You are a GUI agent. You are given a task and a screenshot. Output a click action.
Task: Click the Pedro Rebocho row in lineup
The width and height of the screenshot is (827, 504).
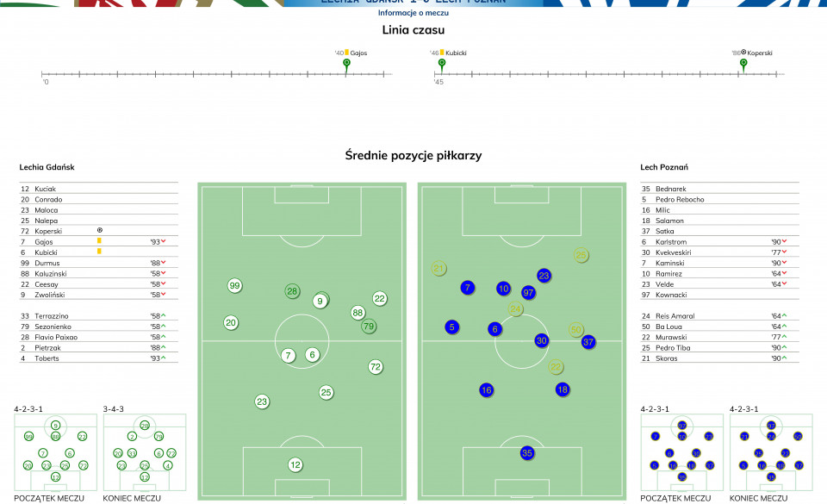719,199
